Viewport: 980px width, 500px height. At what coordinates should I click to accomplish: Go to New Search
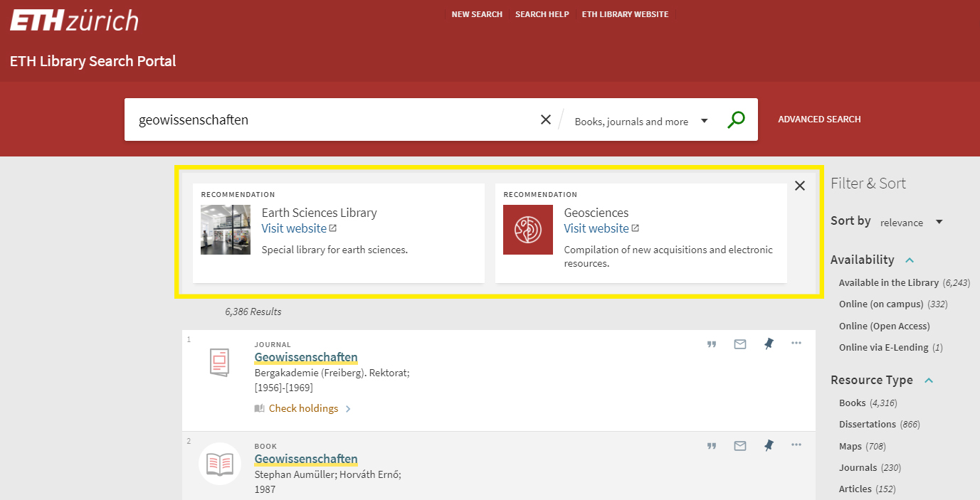(477, 14)
